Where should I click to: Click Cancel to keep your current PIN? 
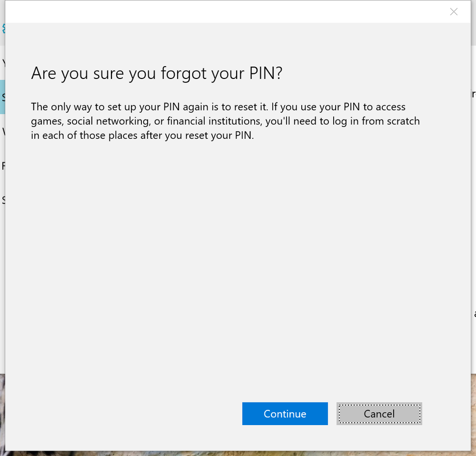tap(379, 413)
